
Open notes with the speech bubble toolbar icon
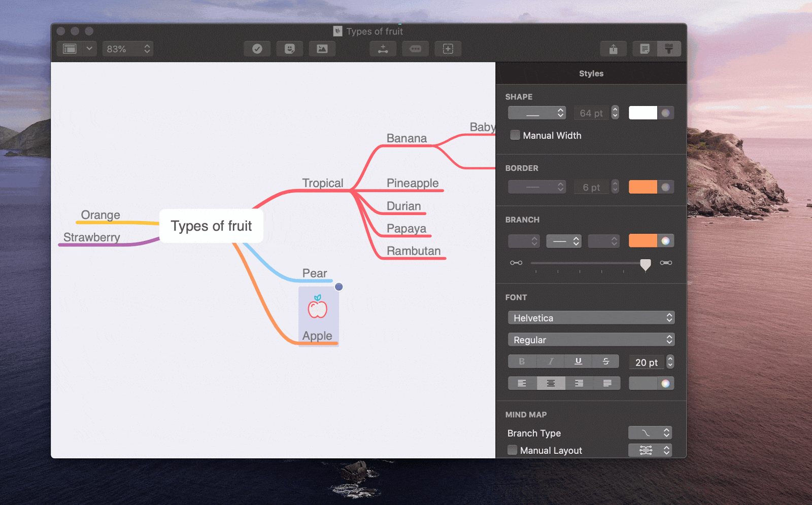pos(416,49)
